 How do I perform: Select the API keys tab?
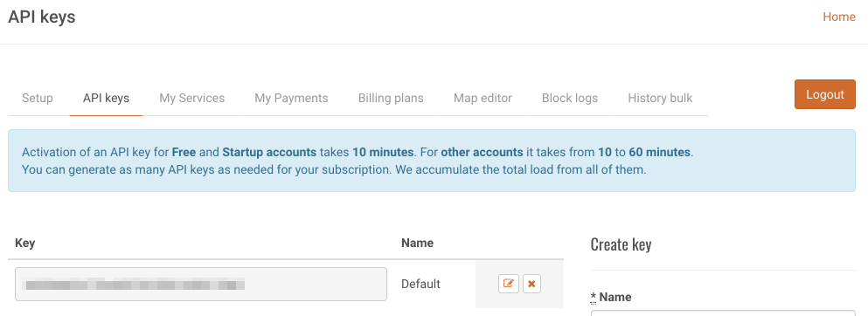[107, 99]
